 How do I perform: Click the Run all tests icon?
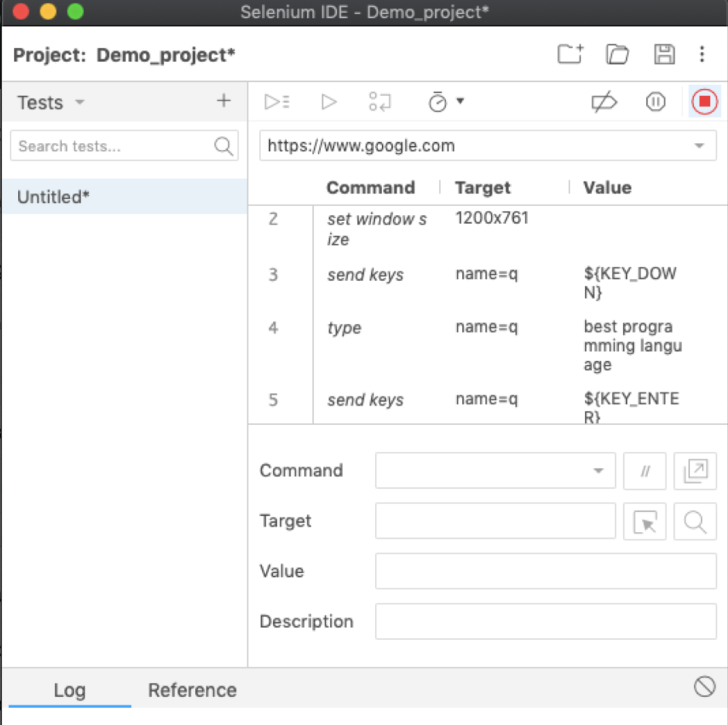pos(277,102)
